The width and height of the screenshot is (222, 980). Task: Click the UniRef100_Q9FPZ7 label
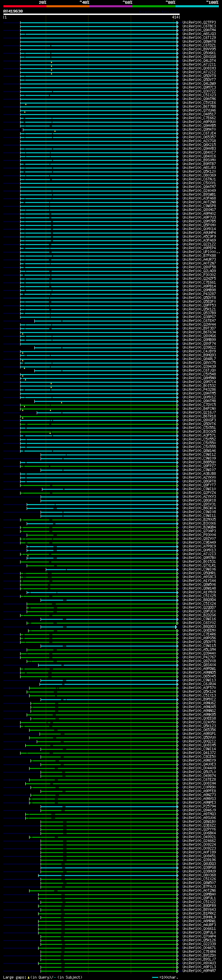tap(199, 466)
